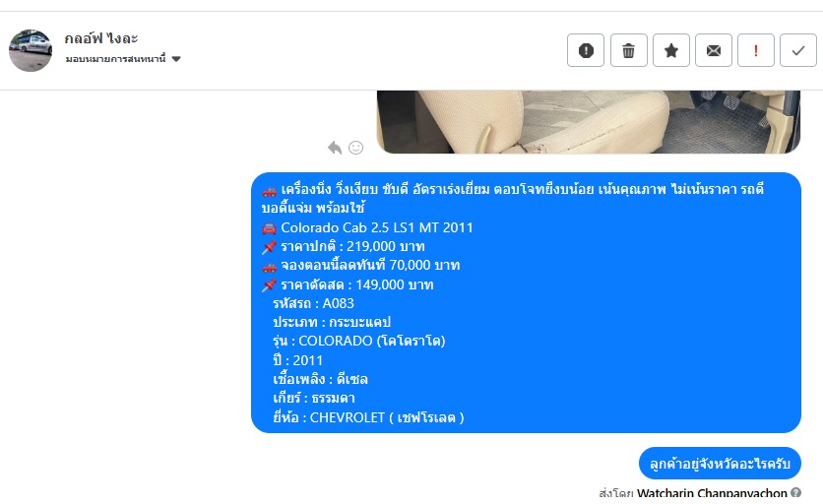The width and height of the screenshot is (823, 504).
Task: Delete conversation using the trash icon
Action: pyautogui.click(x=628, y=50)
